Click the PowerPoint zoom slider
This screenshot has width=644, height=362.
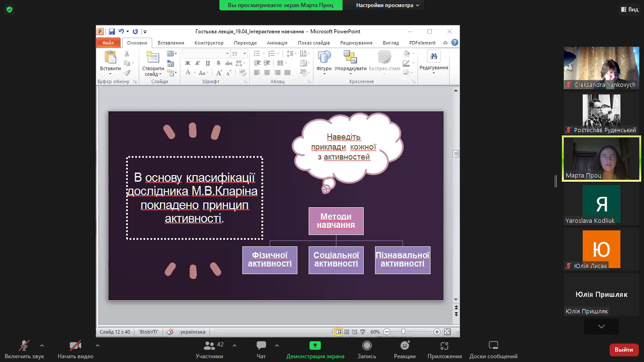(403, 332)
